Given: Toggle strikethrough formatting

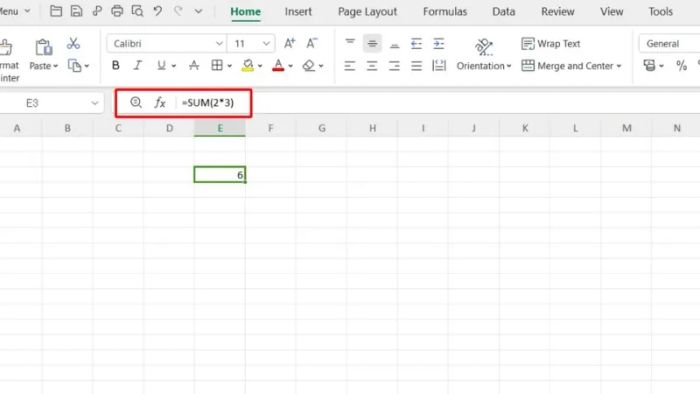Looking at the screenshot, I should pyautogui.click(x=194, y=66).
